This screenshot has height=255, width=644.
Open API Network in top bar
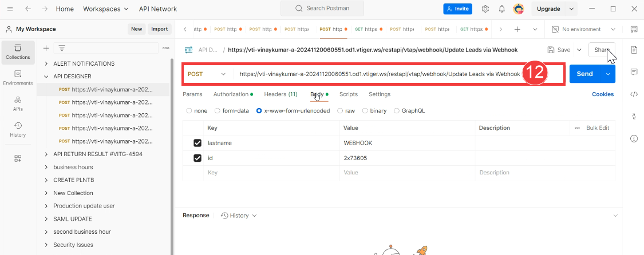point(158,9)
